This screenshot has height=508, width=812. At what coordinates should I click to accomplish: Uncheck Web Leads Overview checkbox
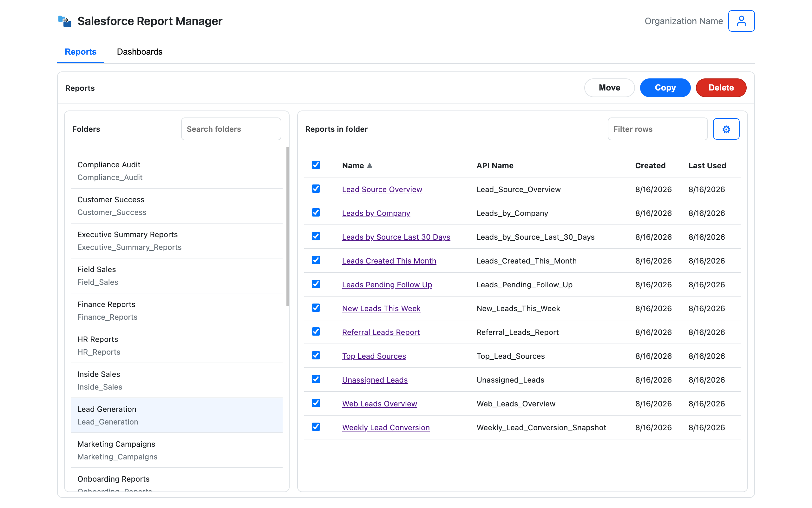[316, 403]
